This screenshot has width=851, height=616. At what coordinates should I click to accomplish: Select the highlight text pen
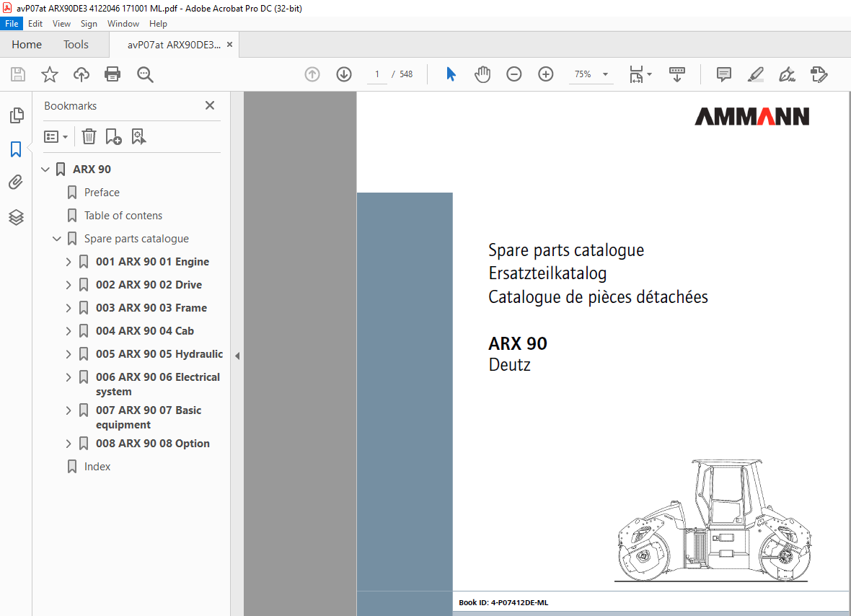[x=756, y=74]
